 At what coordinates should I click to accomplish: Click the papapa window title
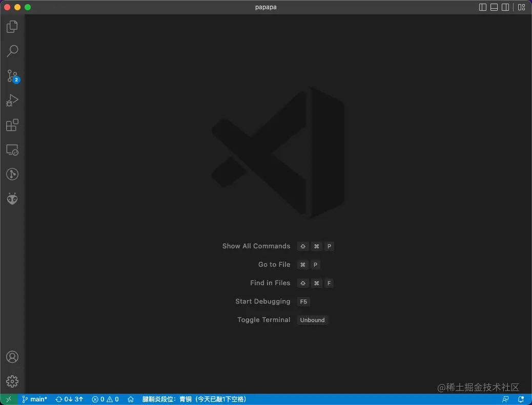point(265,7)
